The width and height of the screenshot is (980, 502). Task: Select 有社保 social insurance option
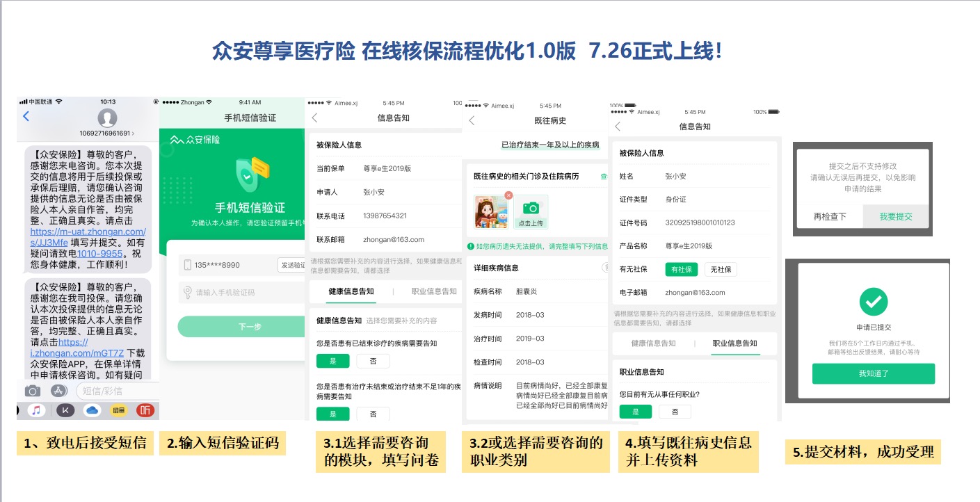[x=681, y=269]
